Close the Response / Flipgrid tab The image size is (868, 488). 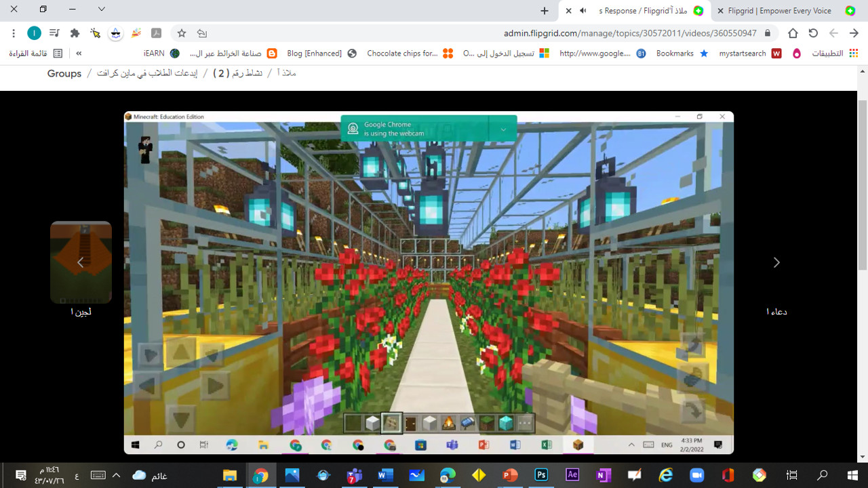[x=569, y=11]
